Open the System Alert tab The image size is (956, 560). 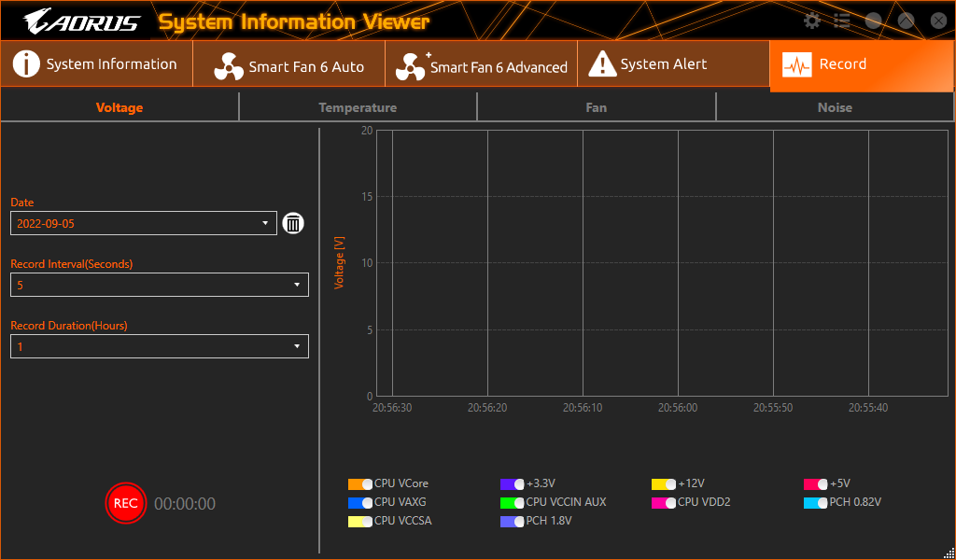pos(674,64)
